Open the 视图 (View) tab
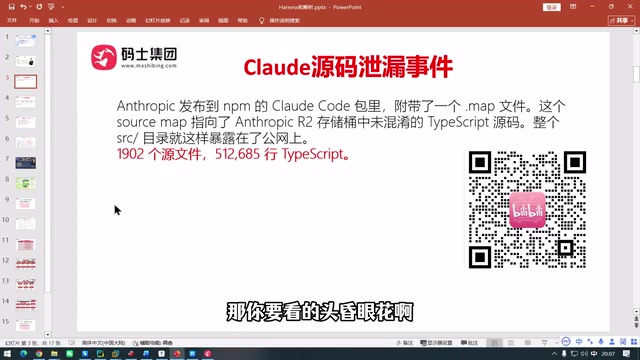This screenshot has height=360, width=640. point(223,20)
